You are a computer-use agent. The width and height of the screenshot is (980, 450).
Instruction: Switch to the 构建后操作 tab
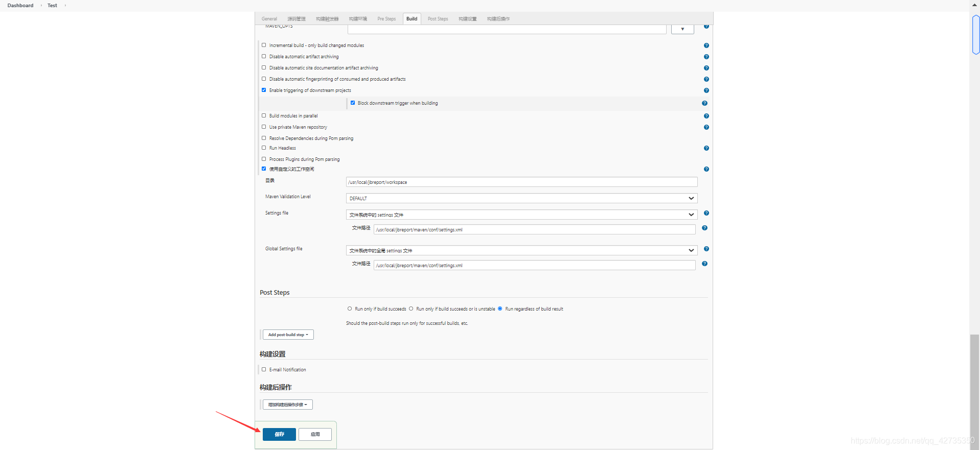pos(498,19)
